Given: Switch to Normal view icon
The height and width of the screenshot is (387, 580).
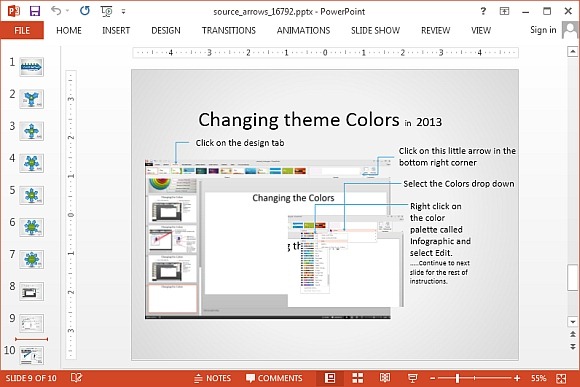Looking at the screenshot, I should [x=330, y=378].
